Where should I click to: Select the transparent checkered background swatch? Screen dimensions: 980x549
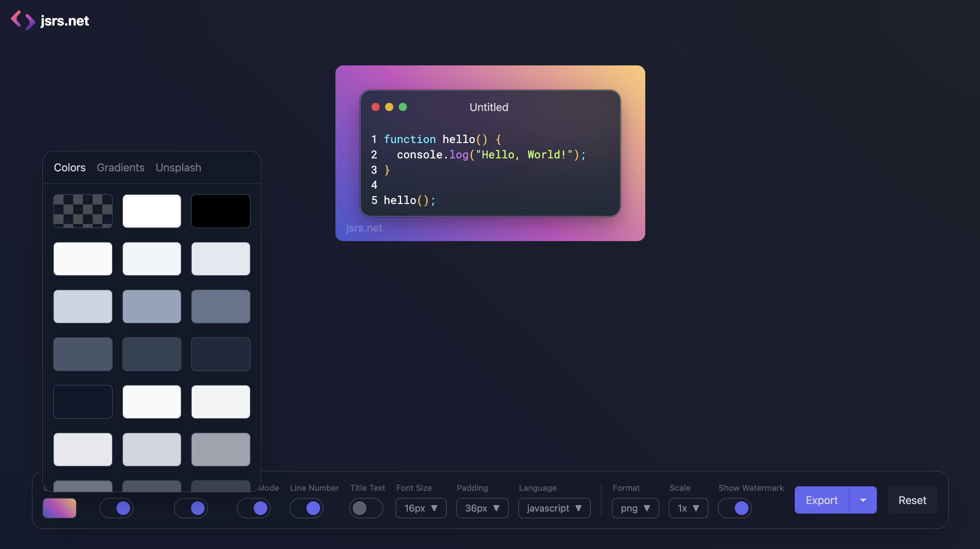tap(82, 211)
